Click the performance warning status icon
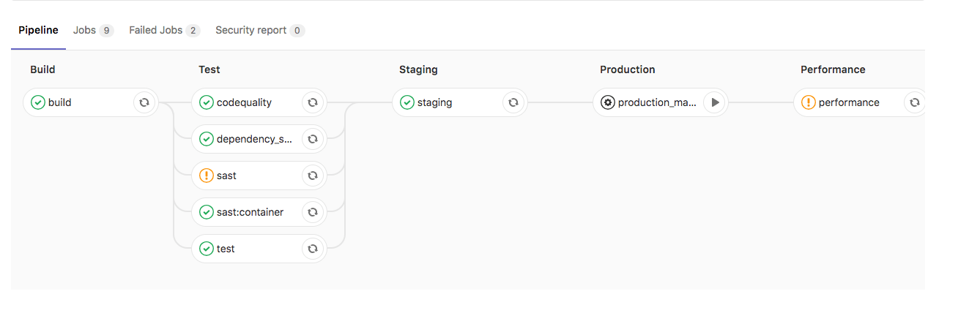Viewport: 980px width, 324px height. [x=809, y=102]
